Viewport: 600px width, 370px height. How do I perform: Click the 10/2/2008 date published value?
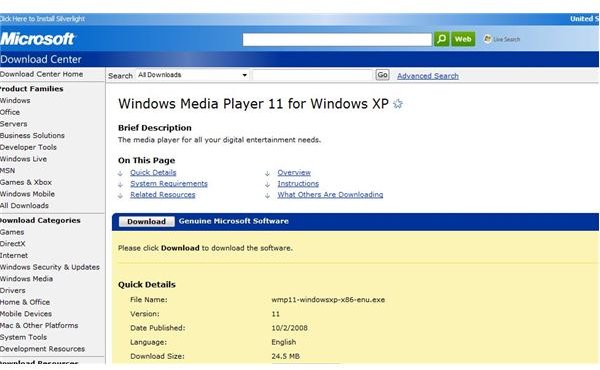coord(289,328)
